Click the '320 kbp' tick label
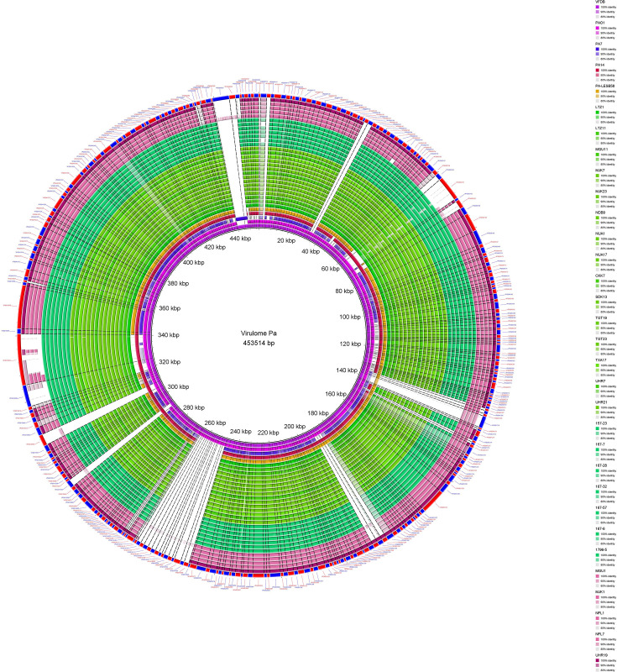Viewport: 617px width, 672px height. [x=170, y=362]
